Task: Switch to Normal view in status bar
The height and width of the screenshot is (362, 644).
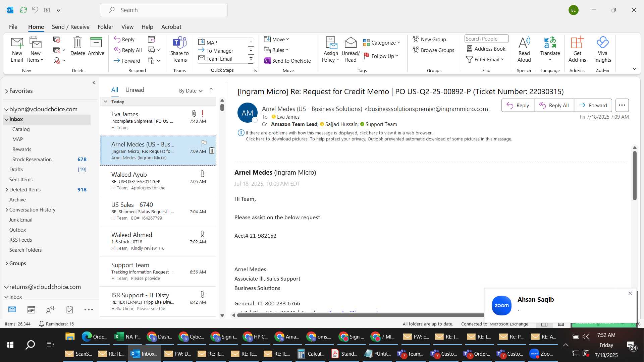Action: pos(544,324)
